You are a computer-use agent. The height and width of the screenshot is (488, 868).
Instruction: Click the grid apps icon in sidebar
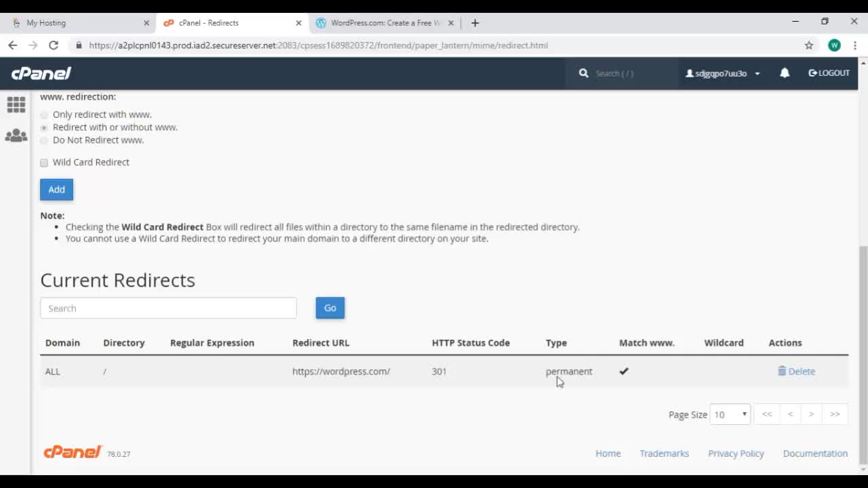tap(16, 104)
